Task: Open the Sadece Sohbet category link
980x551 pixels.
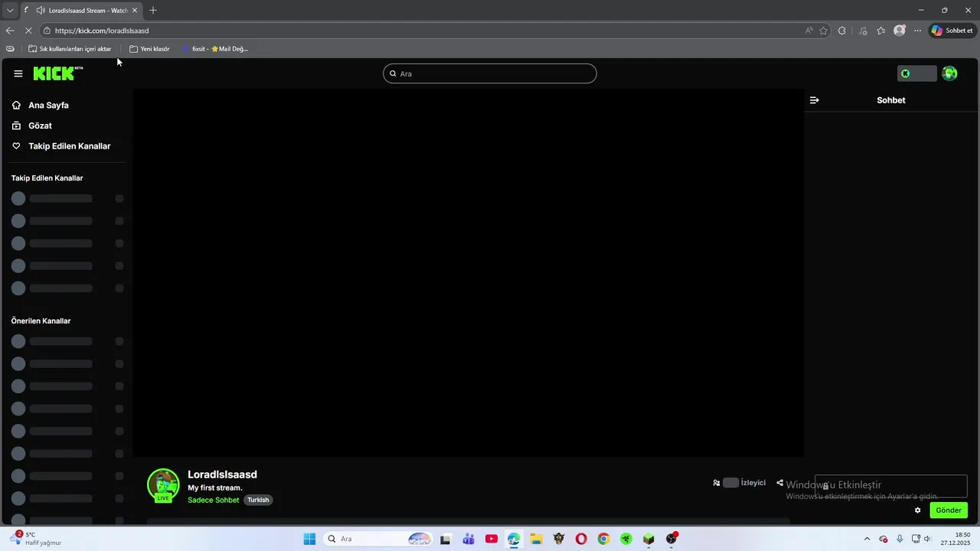Action: click(x=214, y=500)
